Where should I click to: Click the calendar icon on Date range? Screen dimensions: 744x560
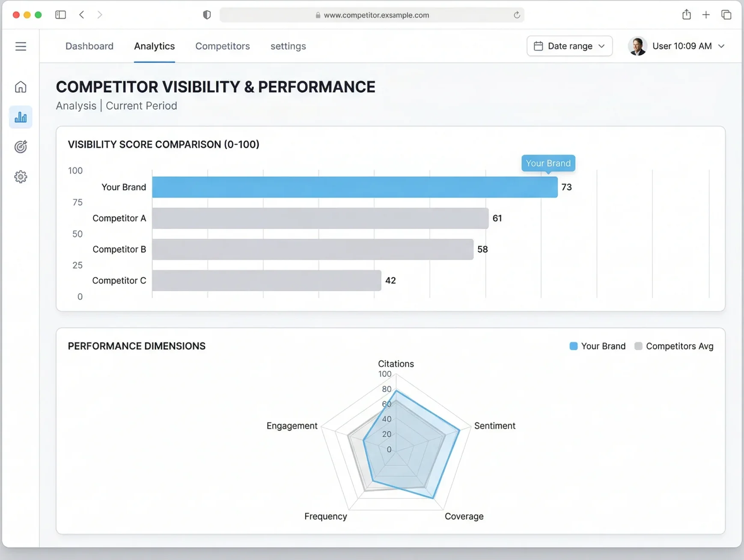539,46
